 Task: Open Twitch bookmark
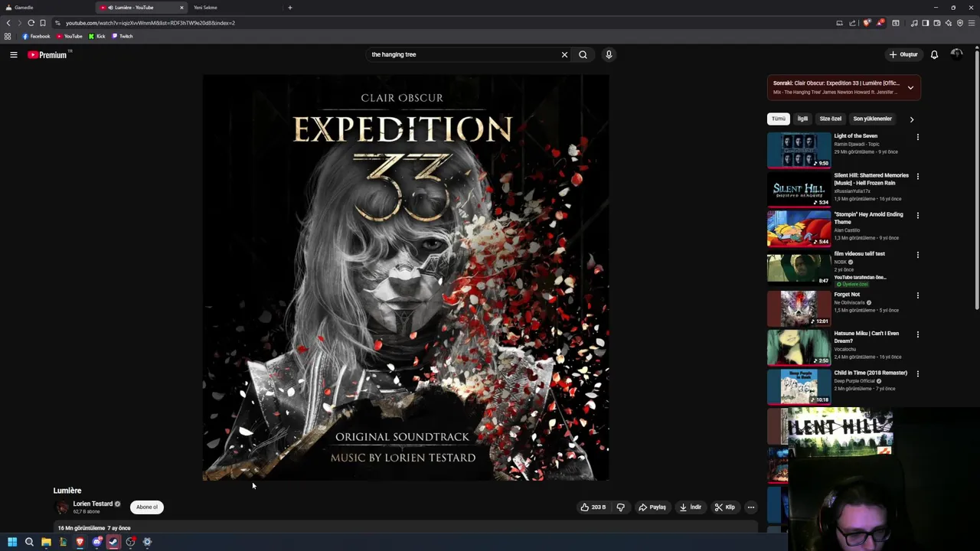tap(122, 36)
